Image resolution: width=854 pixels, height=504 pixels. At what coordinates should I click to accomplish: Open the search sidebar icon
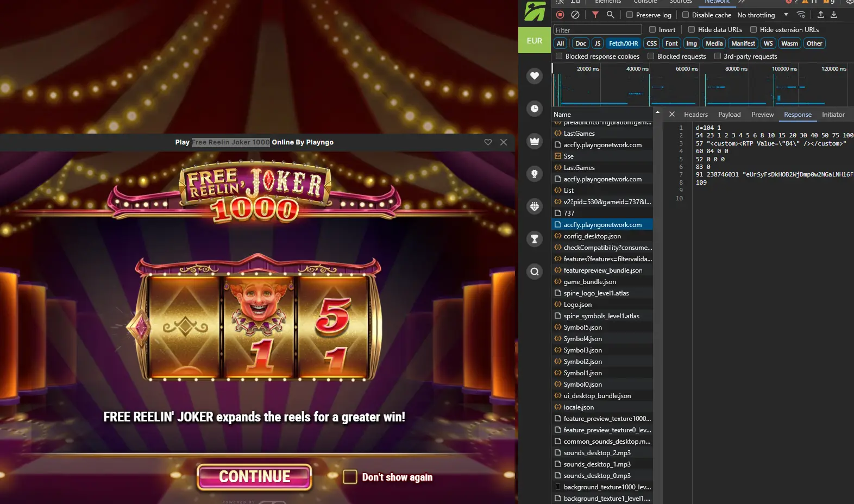coord(535,272)
